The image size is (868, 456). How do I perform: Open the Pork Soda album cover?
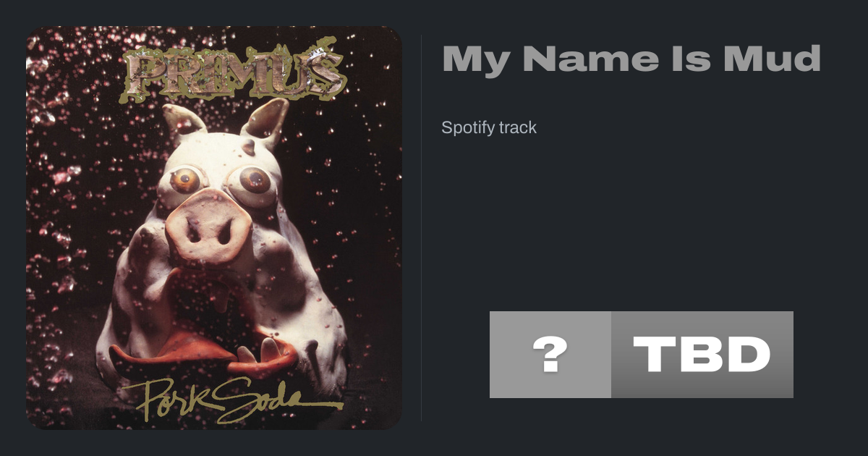[x=214, y=228]
